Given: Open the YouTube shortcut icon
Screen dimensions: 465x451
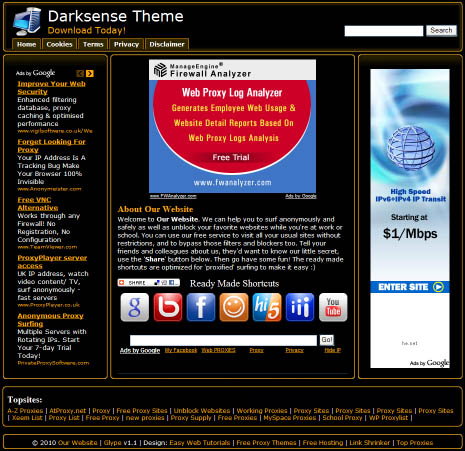Looking at the screenshot, I should (x=333, y=307).
